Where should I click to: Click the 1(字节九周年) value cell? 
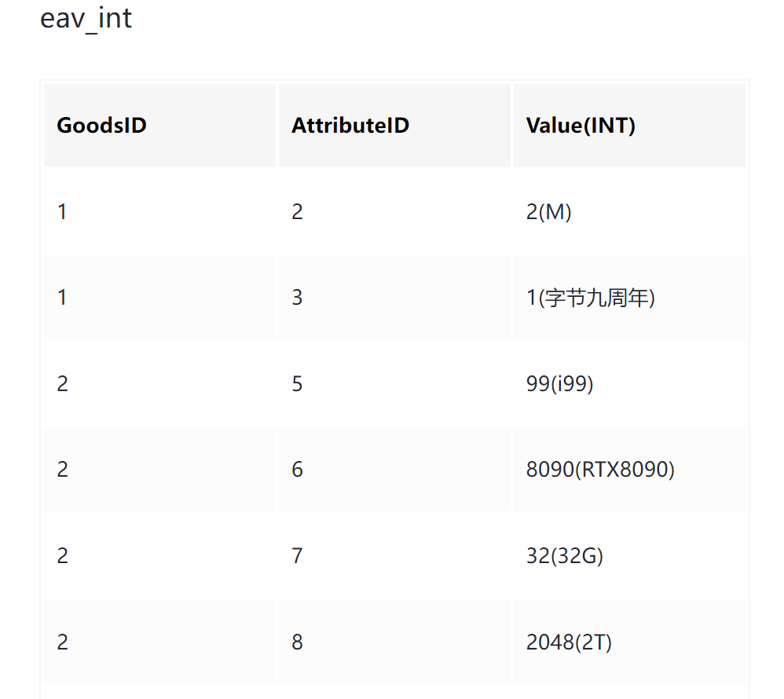[x=591, y=298]
